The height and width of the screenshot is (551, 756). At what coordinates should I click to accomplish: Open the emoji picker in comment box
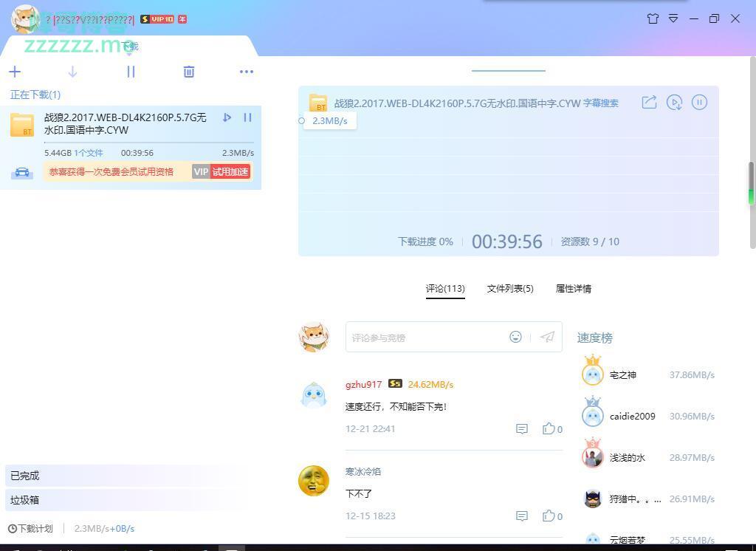(515, 337)
